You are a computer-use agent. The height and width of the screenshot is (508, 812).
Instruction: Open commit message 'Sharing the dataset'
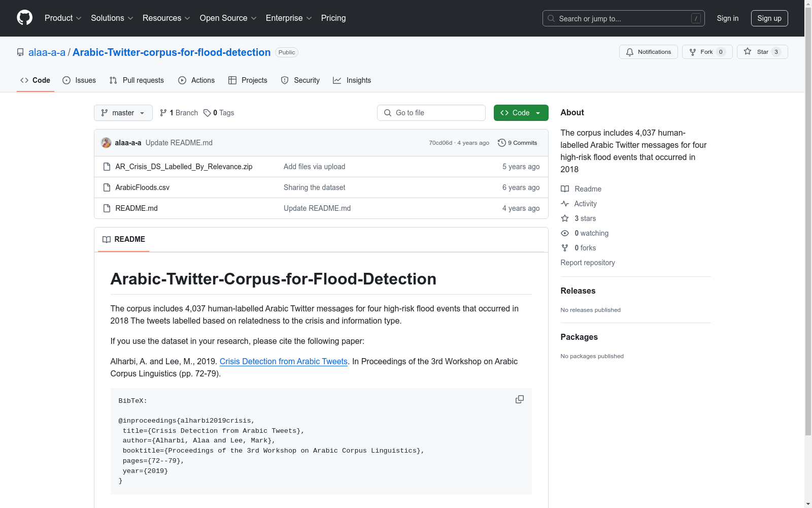[x=315, y=187]
